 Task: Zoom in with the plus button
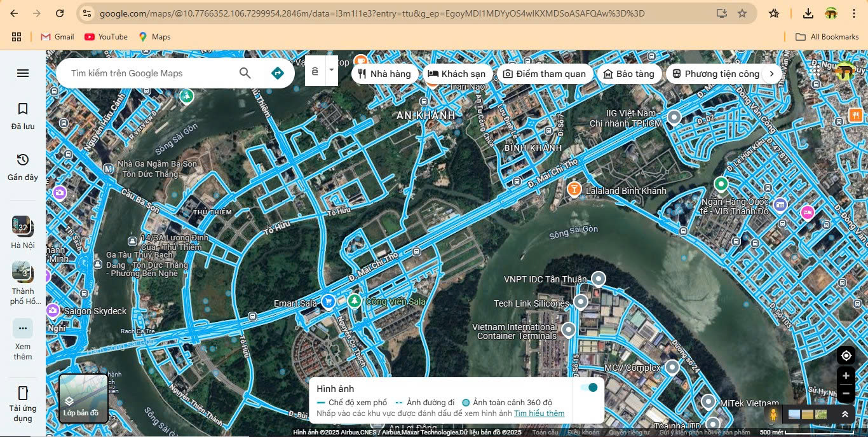click(x=846, y=376)
